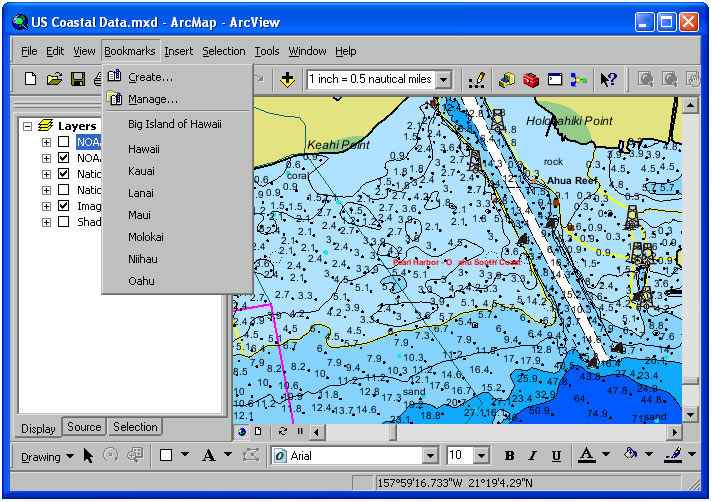Screen dimensions: 711x502
Task: Switch to Layout View page icon
Action: coord(258,431)
